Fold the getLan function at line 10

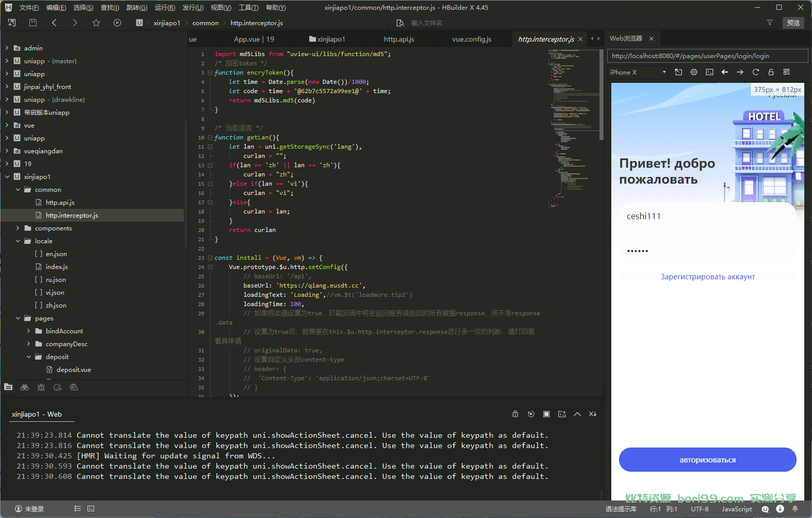[x=210, y=137]
